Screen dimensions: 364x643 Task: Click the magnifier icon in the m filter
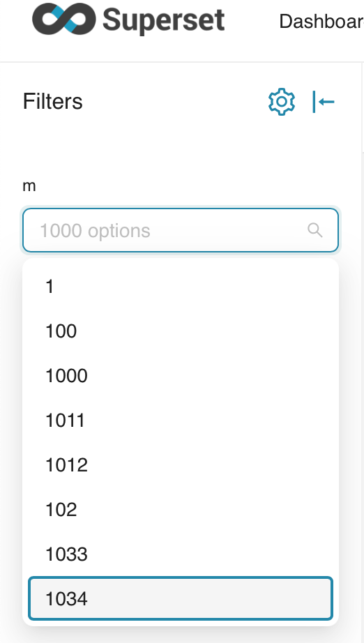(x=314, y=230)
